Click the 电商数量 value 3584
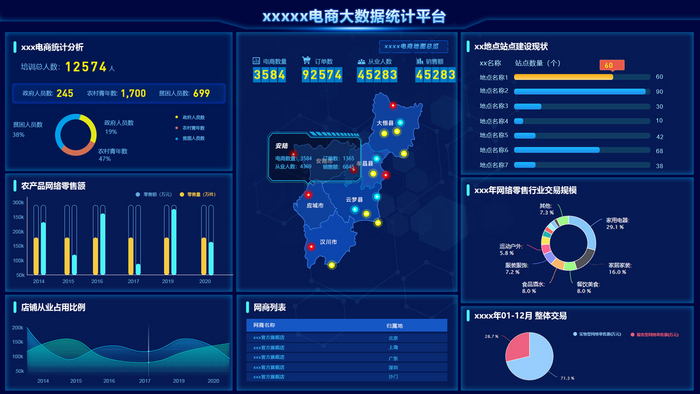700x394 pixels. [269, 75]
